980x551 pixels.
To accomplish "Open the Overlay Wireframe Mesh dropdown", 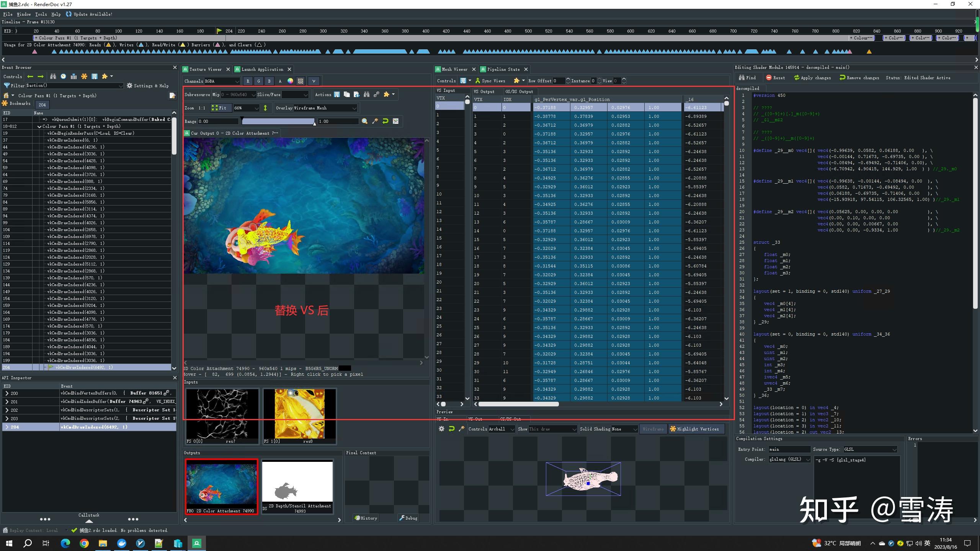I will tap(325, 108).
